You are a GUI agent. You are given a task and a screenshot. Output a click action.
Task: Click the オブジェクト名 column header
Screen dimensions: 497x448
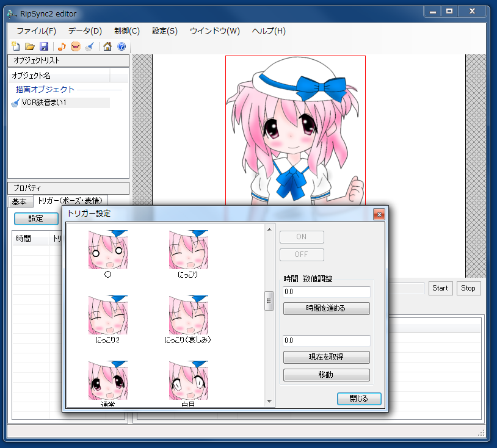[x=59, y=76]
